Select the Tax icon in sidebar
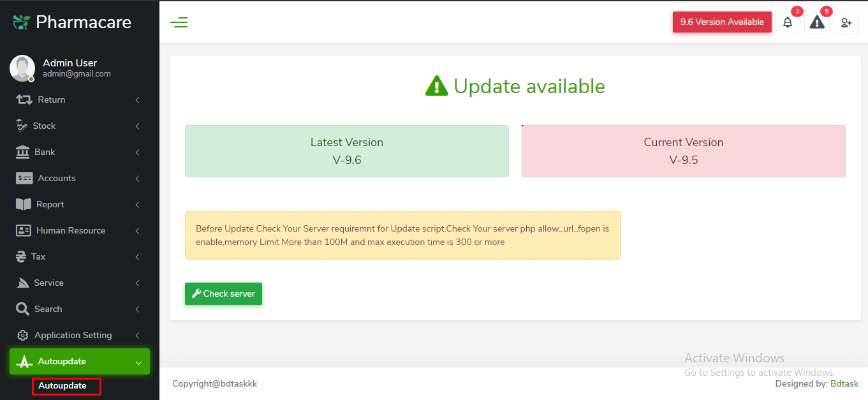This screenshot has width=868, height=400. tap(21, 256)
